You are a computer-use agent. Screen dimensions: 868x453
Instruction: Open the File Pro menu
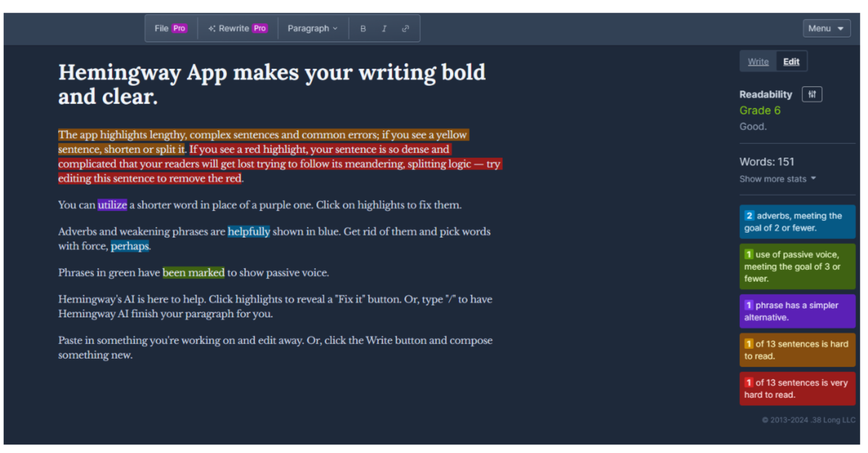click(x=170, y=29)
